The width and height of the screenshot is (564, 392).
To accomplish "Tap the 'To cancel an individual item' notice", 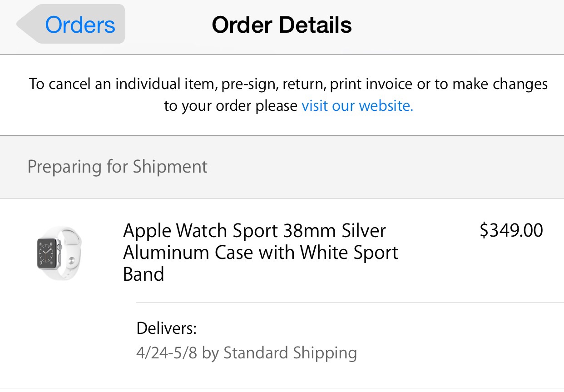I will tap(288, 95).
